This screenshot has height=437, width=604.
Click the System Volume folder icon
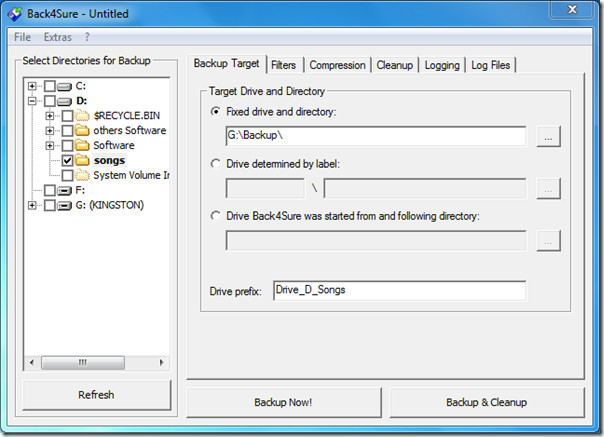[82, 175]
